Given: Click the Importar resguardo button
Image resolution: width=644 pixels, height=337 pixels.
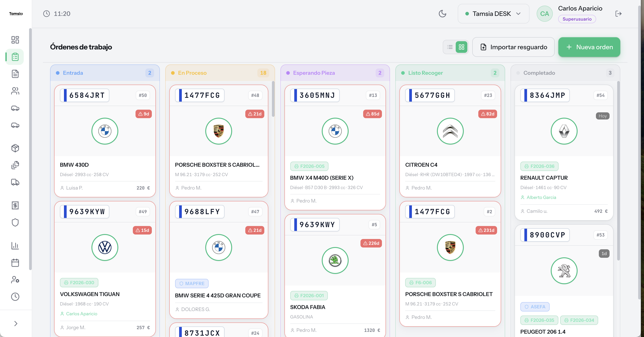Looking at the screenshot, I should tap(513, 47).
